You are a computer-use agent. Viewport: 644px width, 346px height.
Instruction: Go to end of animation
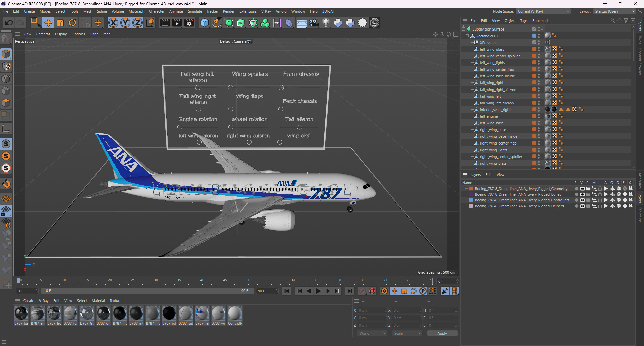(x=350, y=291)
